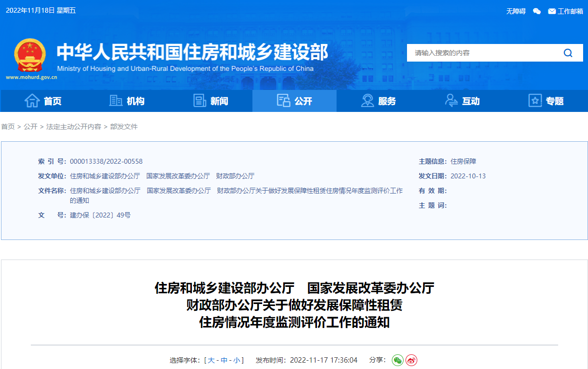Click the 机构 building icon

(x=116, y=101)
